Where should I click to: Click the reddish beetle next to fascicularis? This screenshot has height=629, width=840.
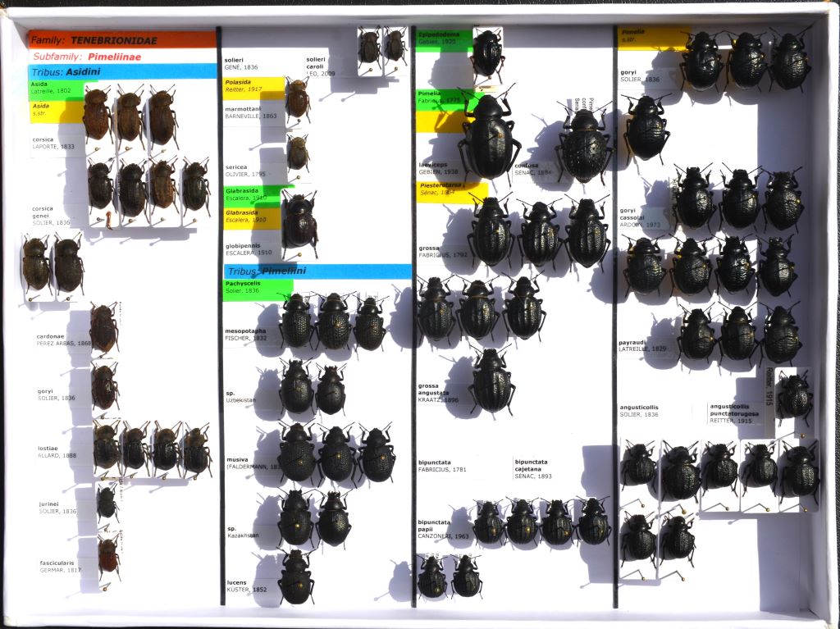point(108,554)
